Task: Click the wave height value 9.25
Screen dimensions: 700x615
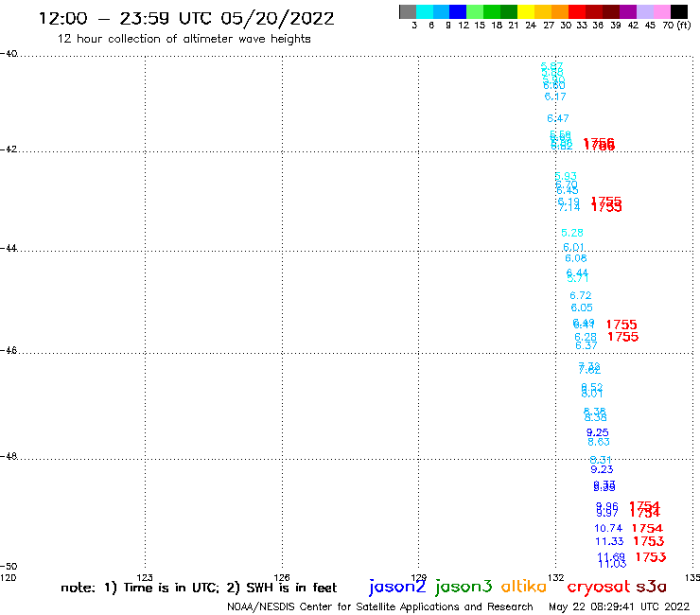Action: coord(597,432)
